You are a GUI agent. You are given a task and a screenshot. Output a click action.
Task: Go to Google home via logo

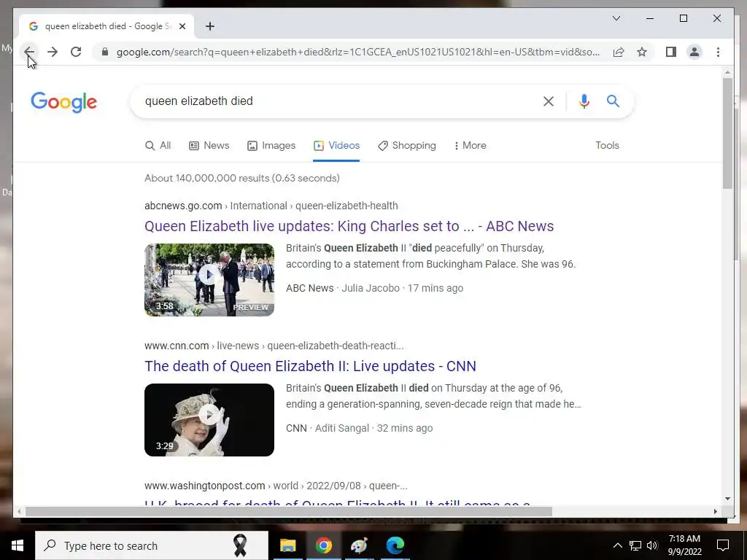click(x=64, y=102)
